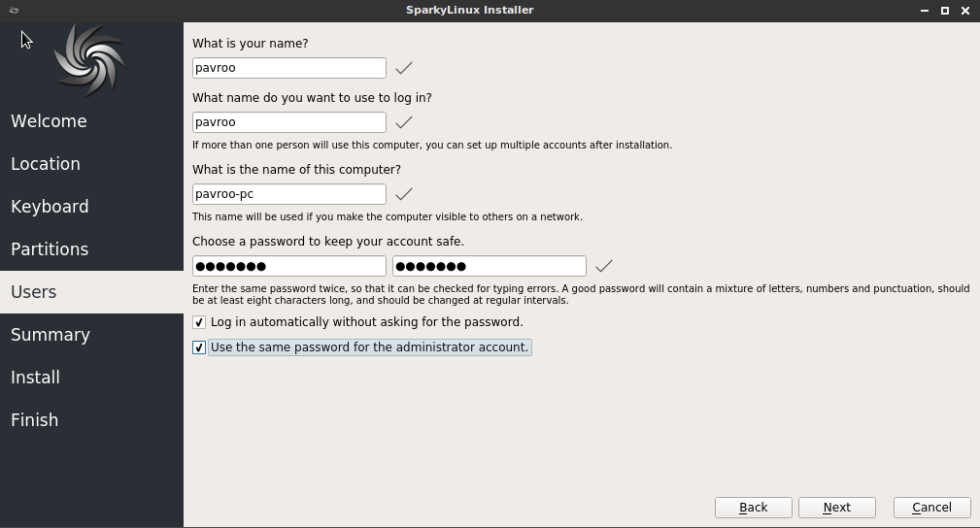Image resolution: width=980 pixels, height=528 pixels.
Task: Uncheck same password for administrator account
Action: coord(199,347)
